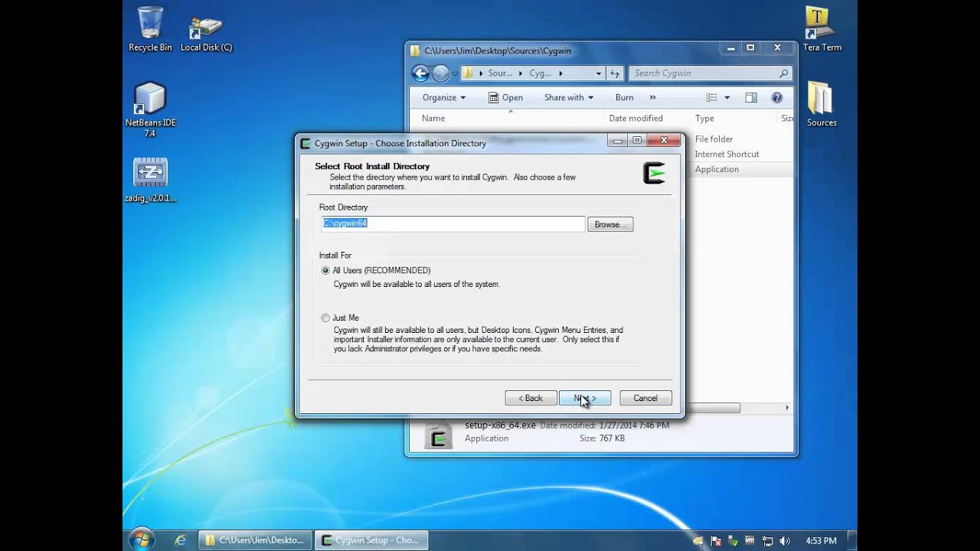Cancel the Cygwin Setup wizard
Screen dimensions: 980x551
pyautogui.click(x=645, y=398)
